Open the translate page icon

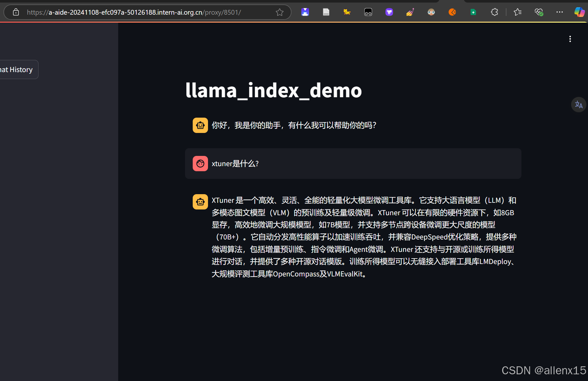click(x=579, y=105)
